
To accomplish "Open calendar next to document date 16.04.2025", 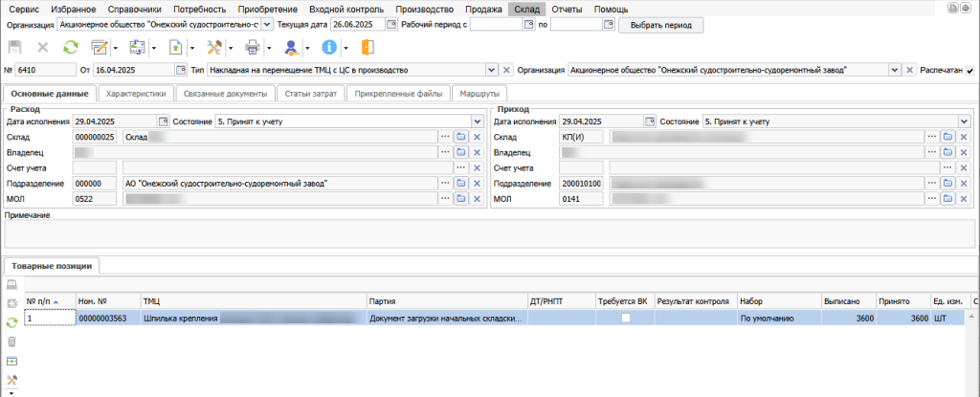I will (181, 70).
